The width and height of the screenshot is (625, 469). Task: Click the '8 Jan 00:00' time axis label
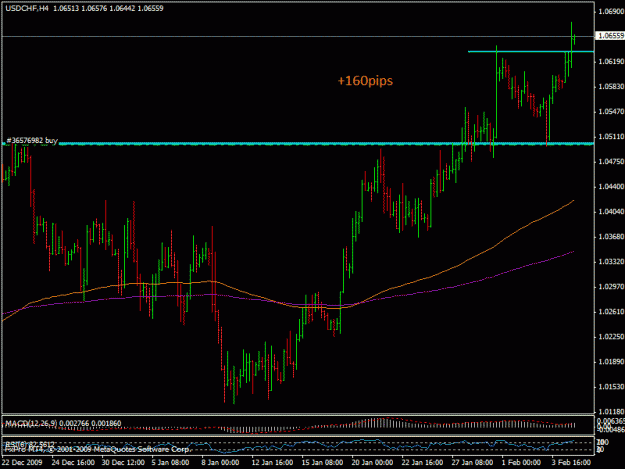pos(220,462)
